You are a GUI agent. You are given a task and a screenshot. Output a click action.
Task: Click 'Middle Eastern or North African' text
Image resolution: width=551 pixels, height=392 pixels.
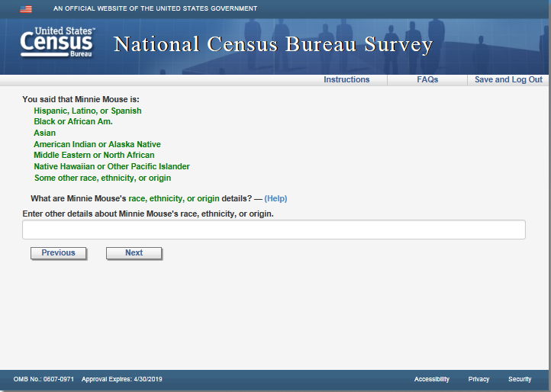(x=94, y=156)
